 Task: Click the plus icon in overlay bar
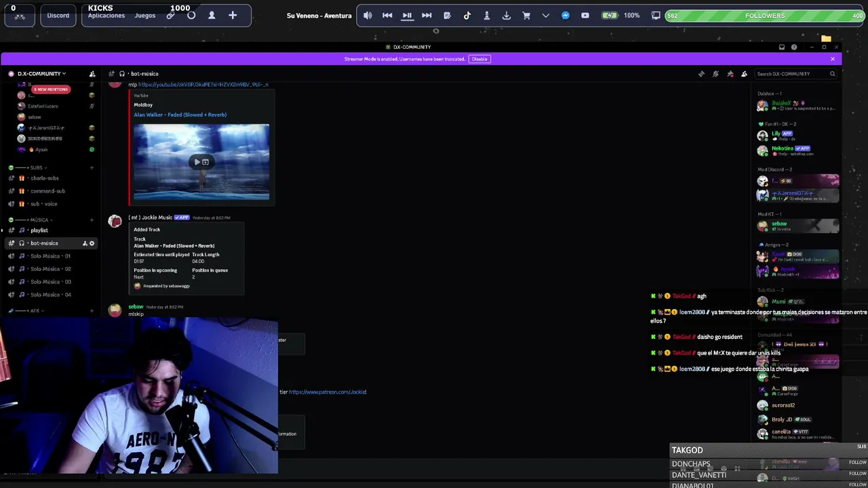[233, 15]
